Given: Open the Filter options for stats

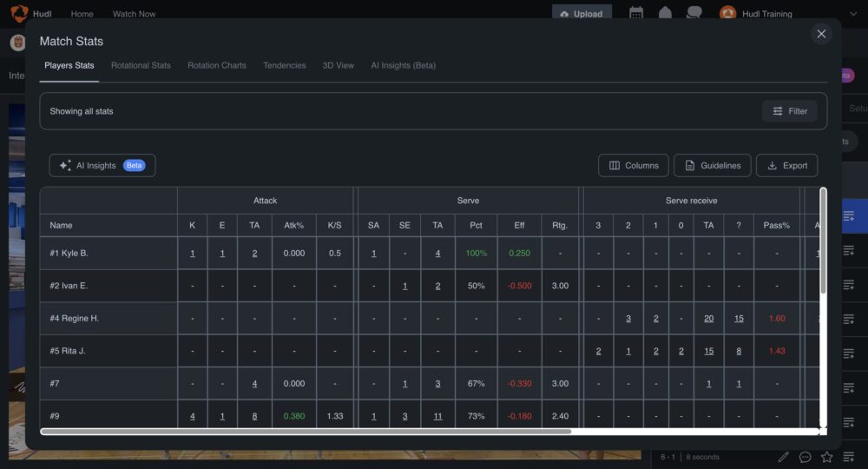Looking at the screenshot, I should 790,111.
